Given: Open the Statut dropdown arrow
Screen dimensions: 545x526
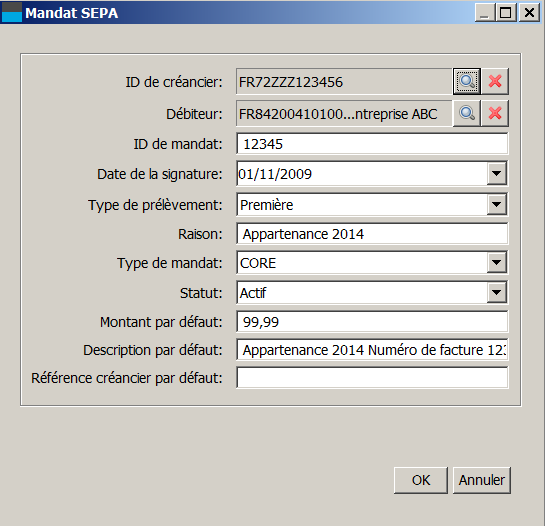Looking at the screenshot, I should [x=496, y=292].
